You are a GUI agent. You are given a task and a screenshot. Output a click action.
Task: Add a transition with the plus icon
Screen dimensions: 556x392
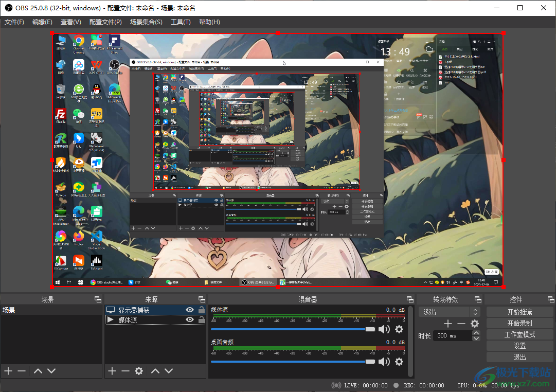(x=448, y=324)
